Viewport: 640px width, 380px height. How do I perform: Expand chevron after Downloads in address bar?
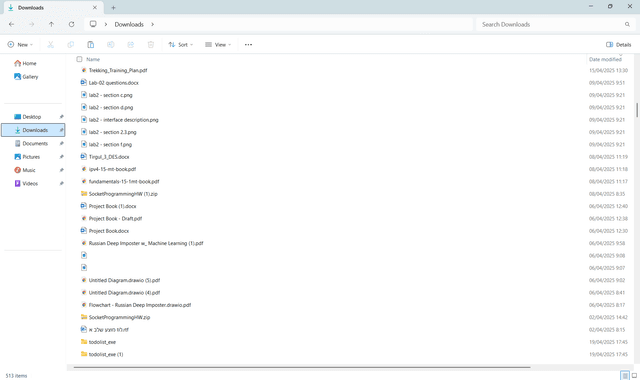153,24
